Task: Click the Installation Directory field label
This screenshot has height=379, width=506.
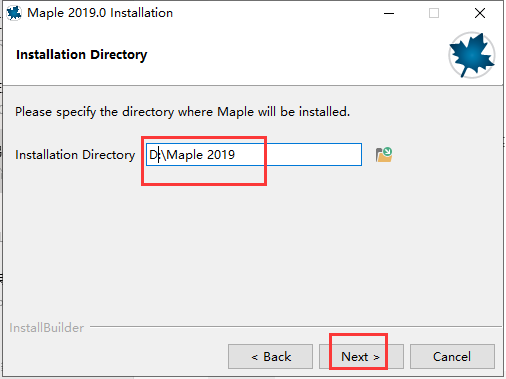Action: tap(75, 155)
